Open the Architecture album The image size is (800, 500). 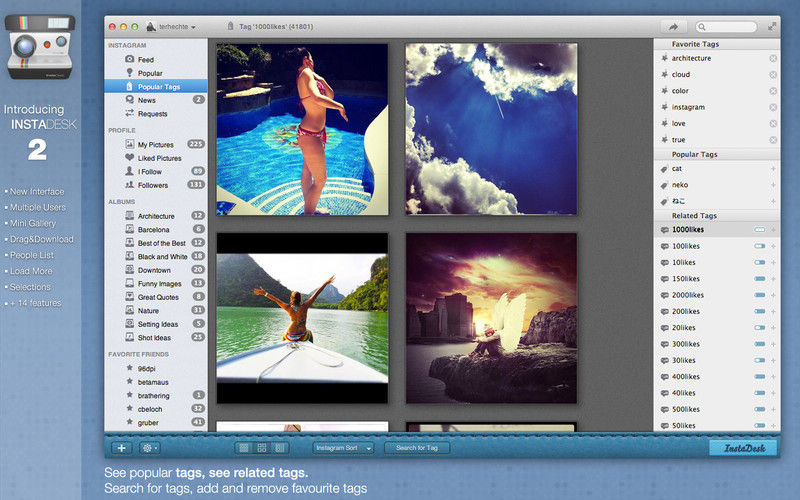point(156,216)
